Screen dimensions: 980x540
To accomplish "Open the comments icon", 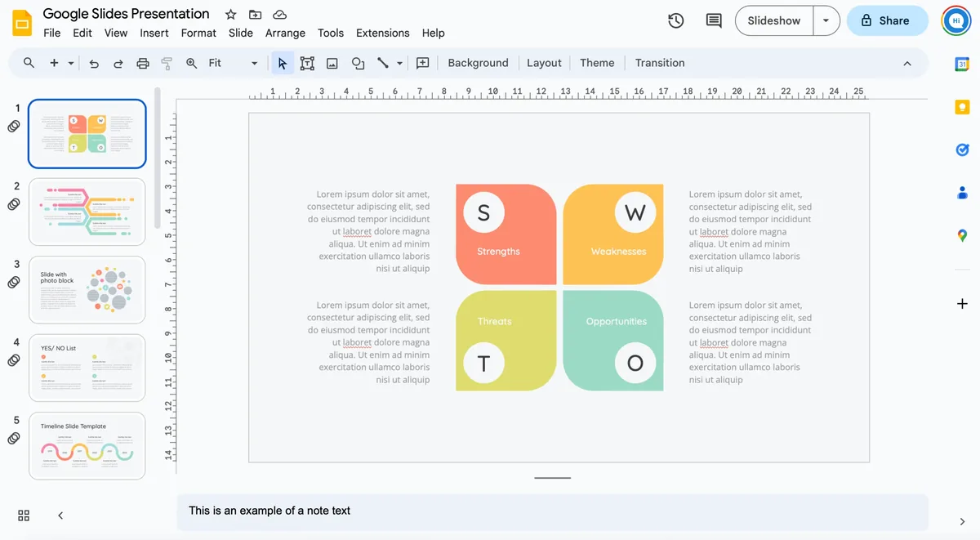I will [714, 21].
